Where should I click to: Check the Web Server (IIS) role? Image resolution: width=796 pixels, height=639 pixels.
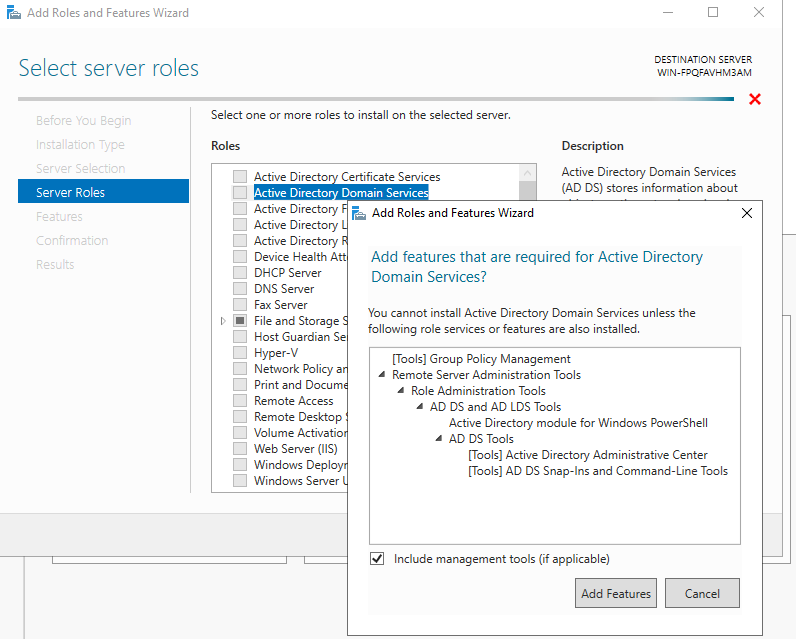pyautogui.click(x=240, y=449)
